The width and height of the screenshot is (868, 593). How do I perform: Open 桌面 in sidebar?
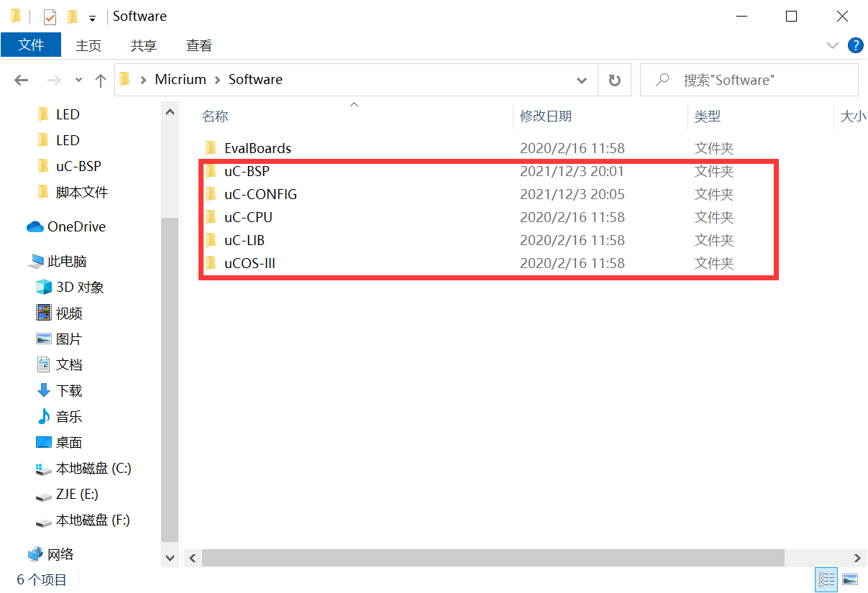coord(69,442)
